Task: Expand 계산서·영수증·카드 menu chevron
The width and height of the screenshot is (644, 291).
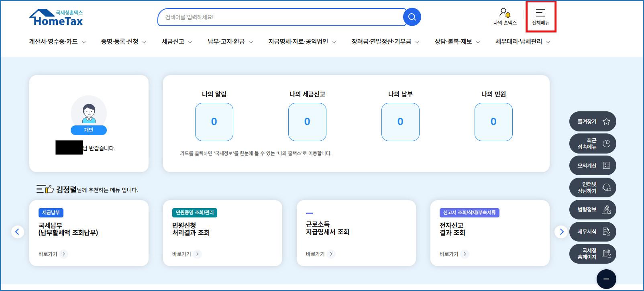Action: click(x=84, y=42)
